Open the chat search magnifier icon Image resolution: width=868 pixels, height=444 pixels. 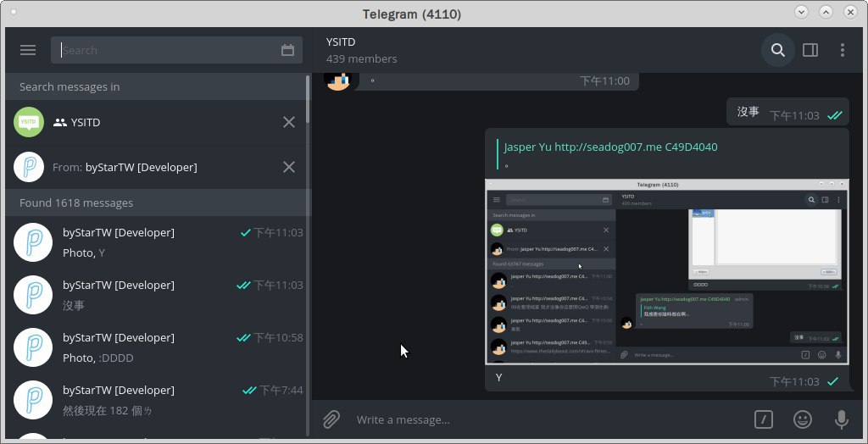point(778,50)
